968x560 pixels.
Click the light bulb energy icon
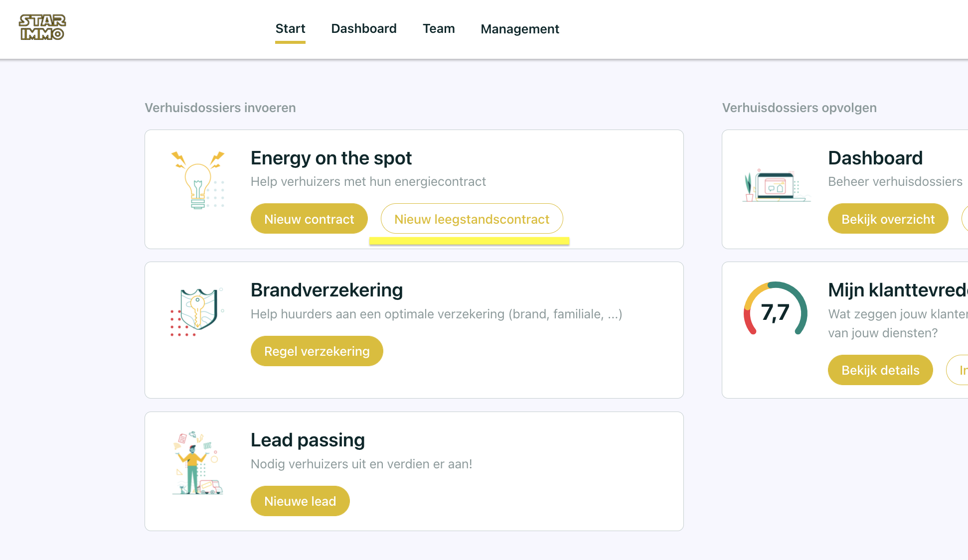click(x=198, y=180)
